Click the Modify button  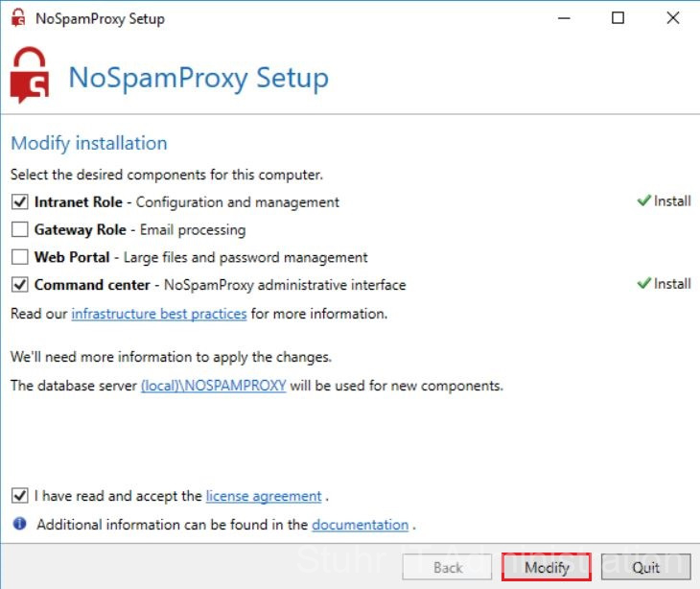[x=547, y=567]
